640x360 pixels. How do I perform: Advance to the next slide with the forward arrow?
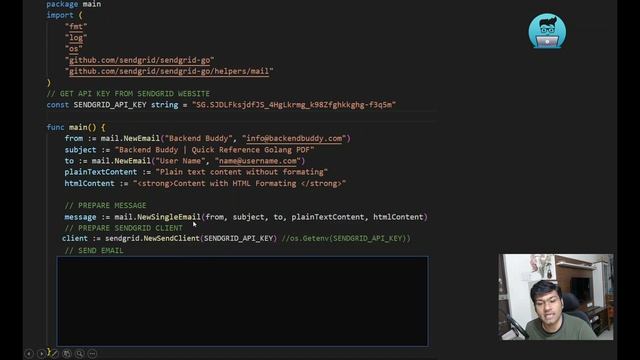click(x=41, y=353)
